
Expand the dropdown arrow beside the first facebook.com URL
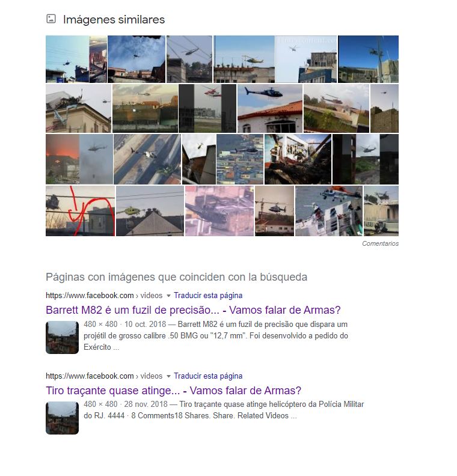pyautogui.click(x=168, y=296)
